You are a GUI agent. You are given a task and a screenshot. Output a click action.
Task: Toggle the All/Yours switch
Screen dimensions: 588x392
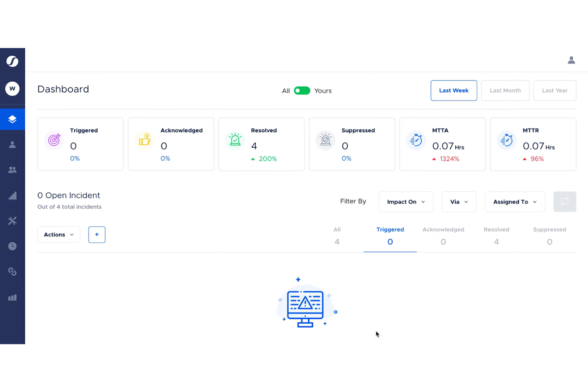(302, 91)
